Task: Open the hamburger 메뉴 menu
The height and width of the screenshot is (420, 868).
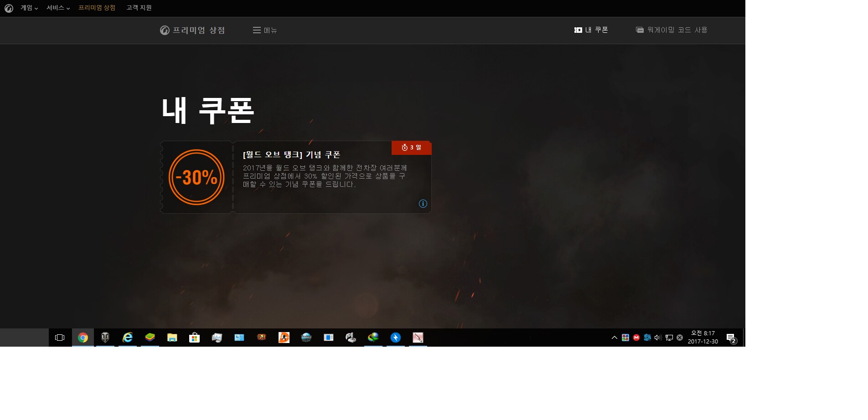Action: tap(265, 30)
